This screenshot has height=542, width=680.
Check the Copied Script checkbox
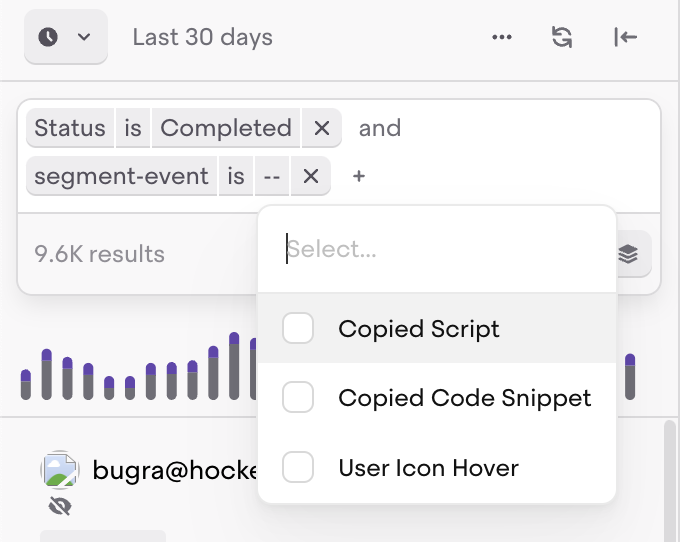point(298,328)
